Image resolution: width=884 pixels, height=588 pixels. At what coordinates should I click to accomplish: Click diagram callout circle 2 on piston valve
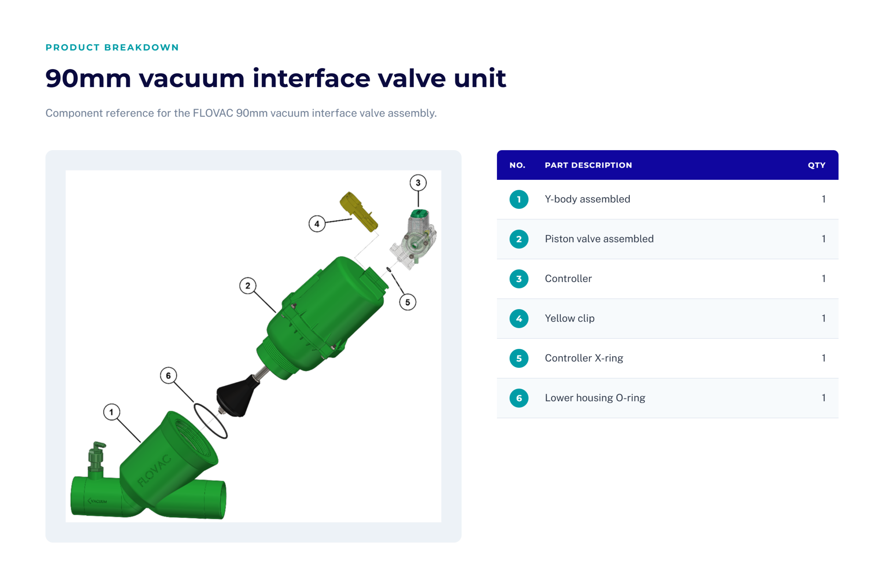click(x=248, y=286)
